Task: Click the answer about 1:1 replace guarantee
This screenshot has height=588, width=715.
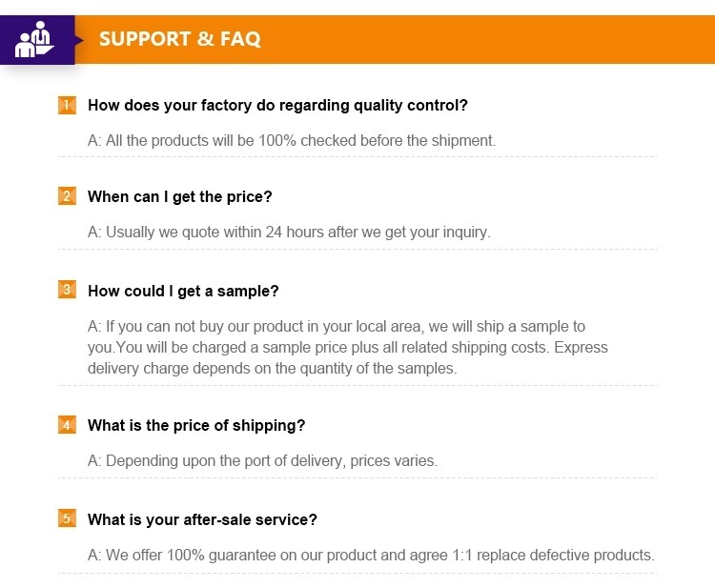Action: (371, 556)
